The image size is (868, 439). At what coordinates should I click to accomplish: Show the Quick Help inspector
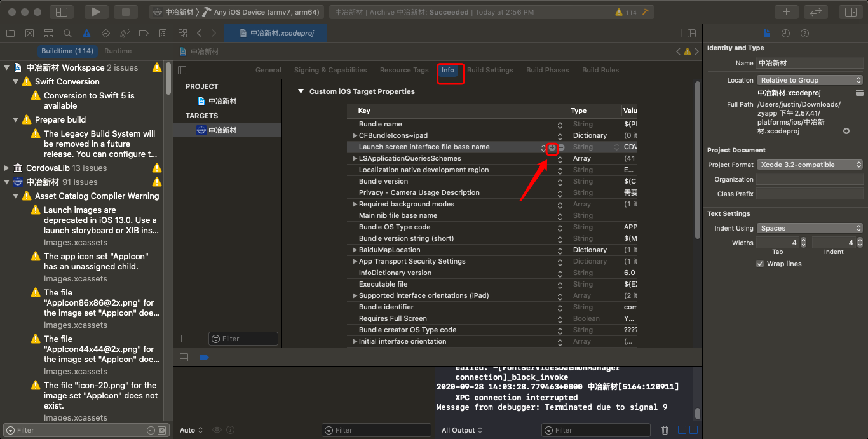pyautogui.click(x=804, y=33)
